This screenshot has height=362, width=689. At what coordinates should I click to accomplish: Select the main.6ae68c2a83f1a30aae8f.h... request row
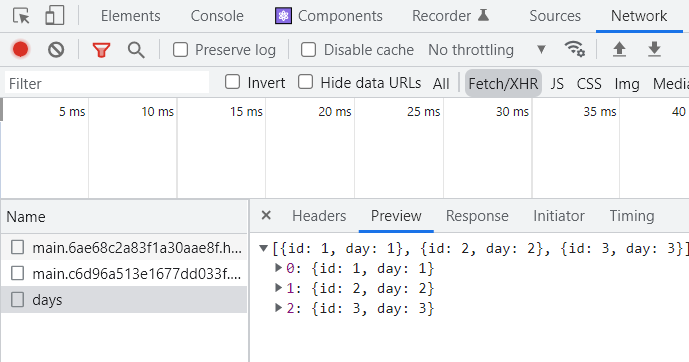(124, 247)
